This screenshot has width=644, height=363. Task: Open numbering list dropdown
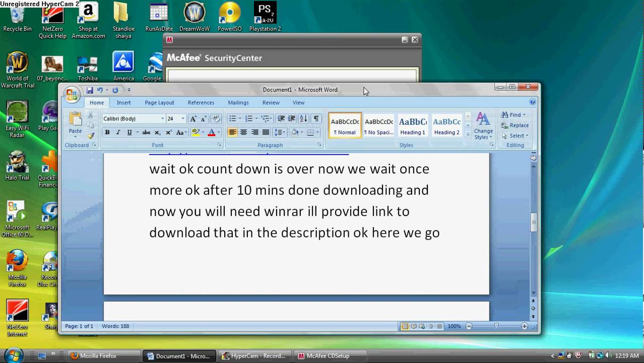pos(256,119)
